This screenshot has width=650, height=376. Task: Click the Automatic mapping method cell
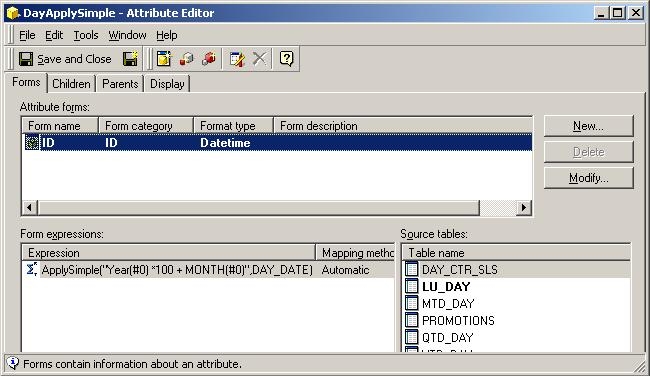[345, 270]
